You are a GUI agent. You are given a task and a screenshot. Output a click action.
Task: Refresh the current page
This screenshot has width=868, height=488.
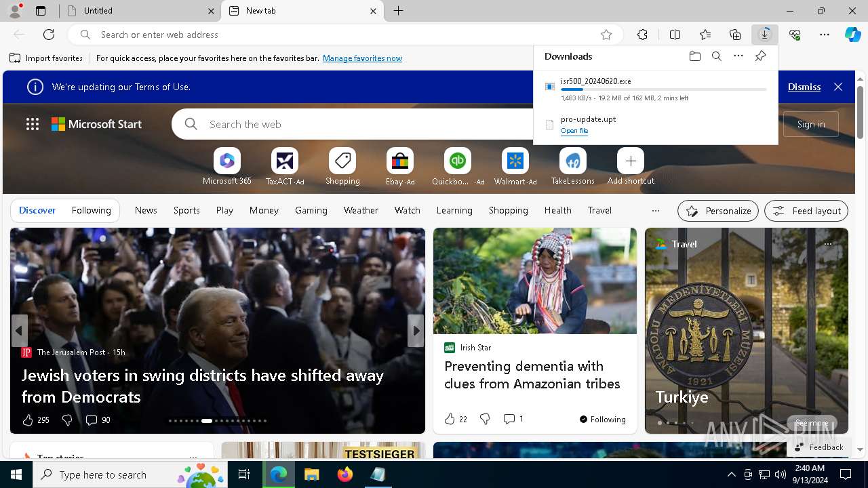click(x=49, y=35)
